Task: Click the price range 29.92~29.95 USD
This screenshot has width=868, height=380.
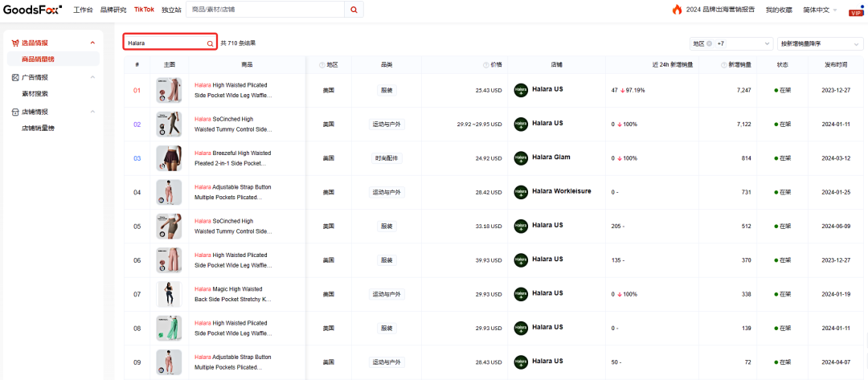Action: click(479, 125)
